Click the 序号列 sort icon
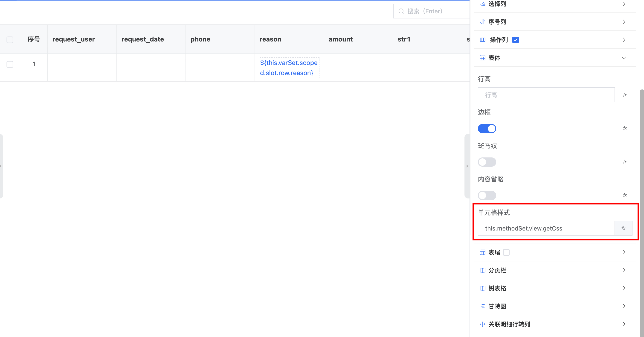 click(482, 22)
